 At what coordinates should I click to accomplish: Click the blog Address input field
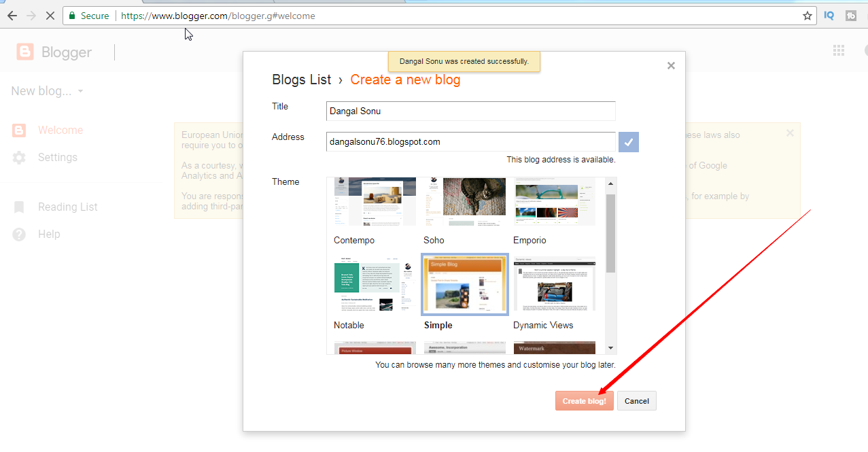tap(471, 142)
